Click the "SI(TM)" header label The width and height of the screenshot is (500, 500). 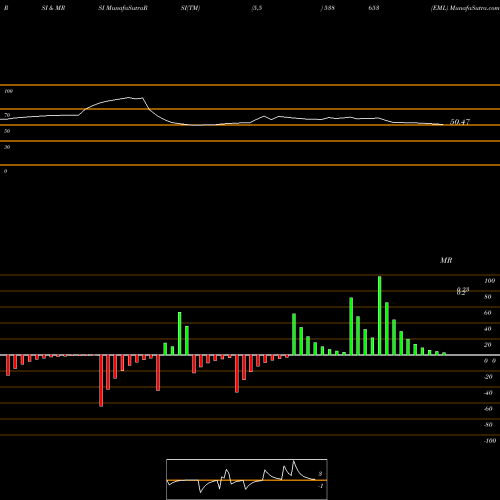tap(190, 8)
